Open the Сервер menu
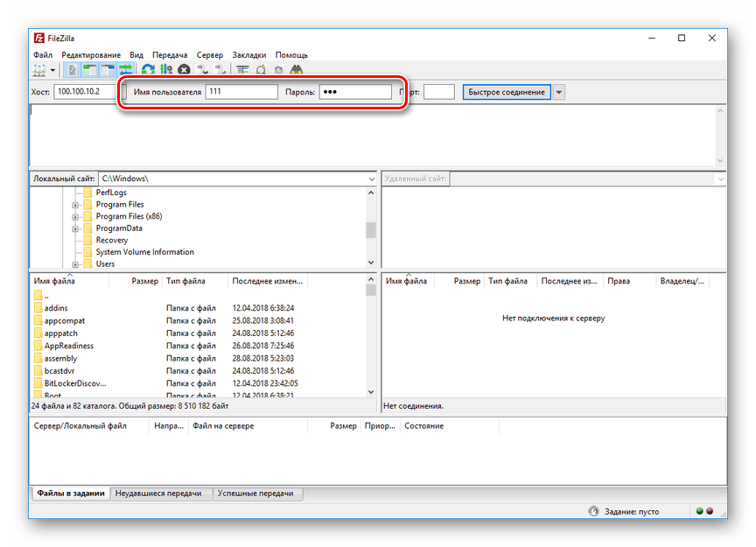 coord(210,54)
